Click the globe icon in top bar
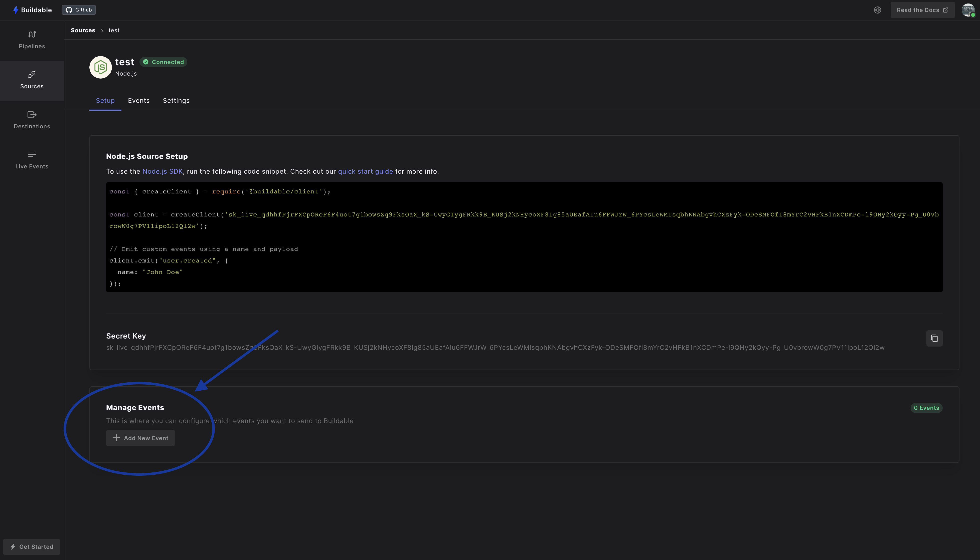 tap(877, 10)
